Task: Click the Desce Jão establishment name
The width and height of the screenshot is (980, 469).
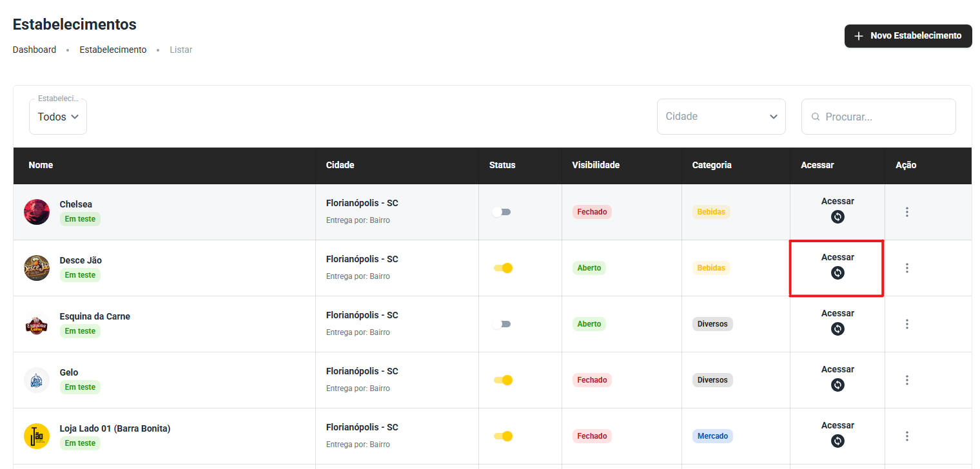Action: tap(81, 260)
